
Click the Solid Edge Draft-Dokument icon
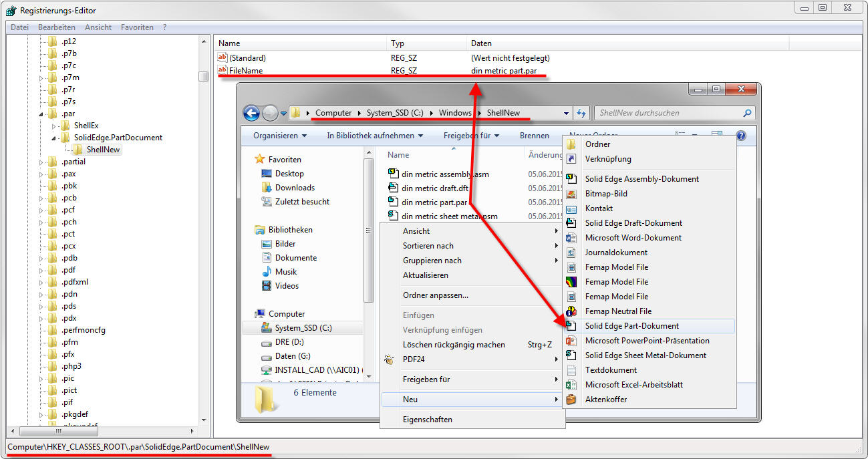click(571, 223)
